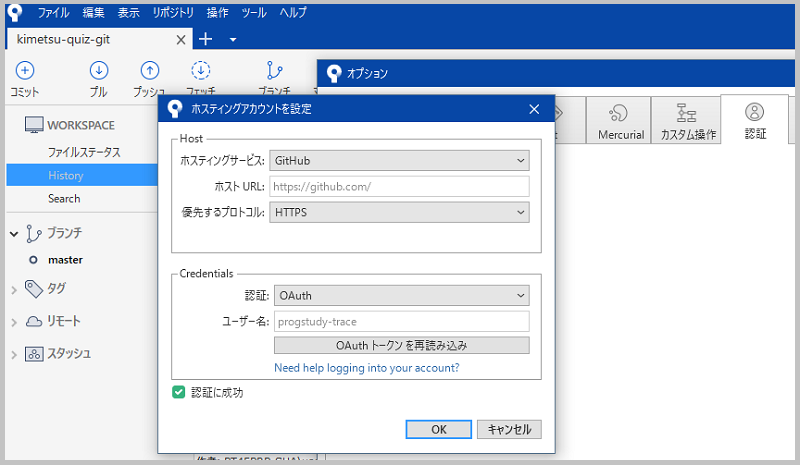800x465 pixels.
Task: Open the 操作 menu
Action: pos(217,12)
